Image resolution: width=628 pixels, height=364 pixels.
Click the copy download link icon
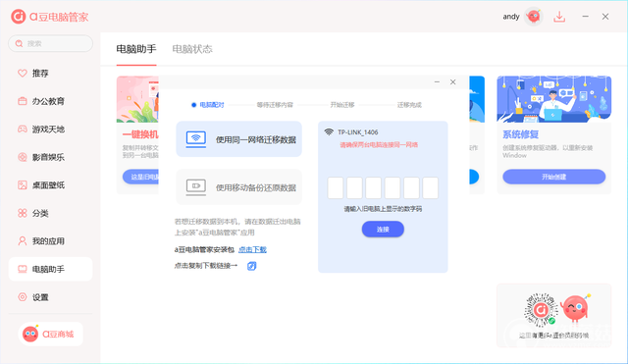[251, 266]
